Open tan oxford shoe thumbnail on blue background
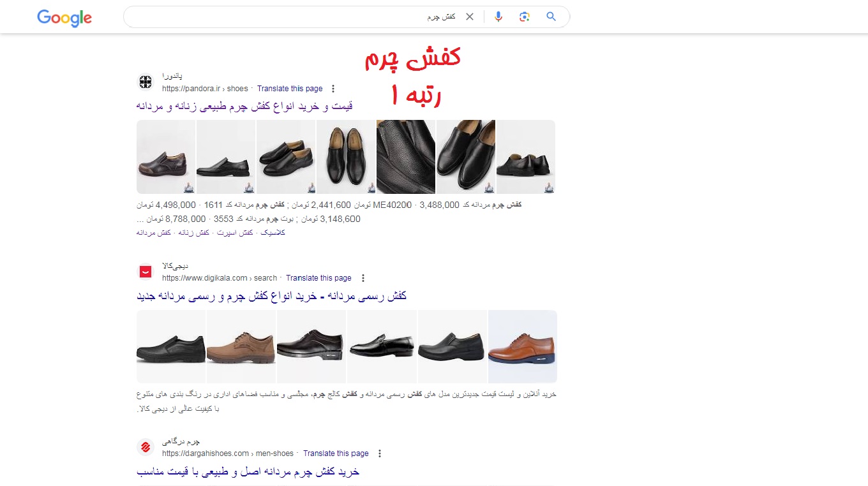 (523, 346)
